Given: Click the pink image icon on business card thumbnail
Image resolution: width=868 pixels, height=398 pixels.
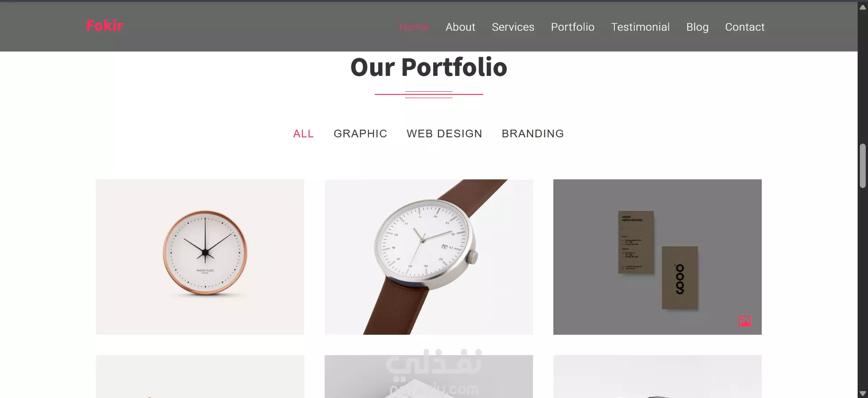Looking at the screenshot, I should tap(745, 321).
